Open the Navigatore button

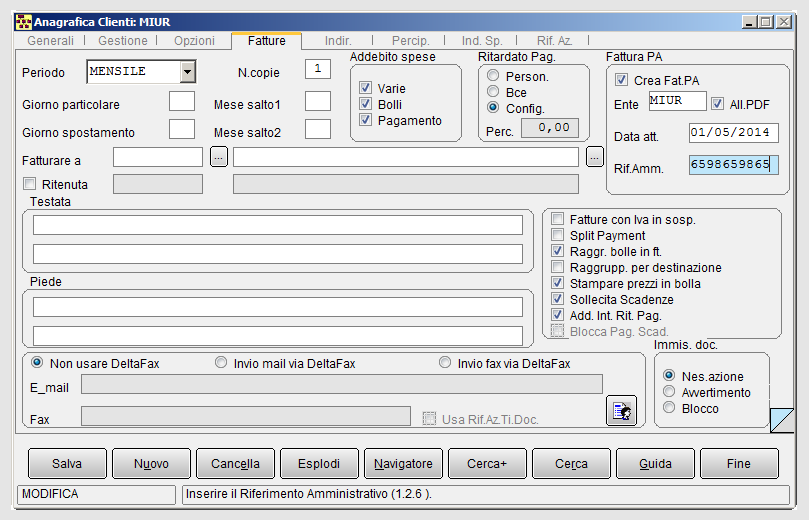(403, 463)
